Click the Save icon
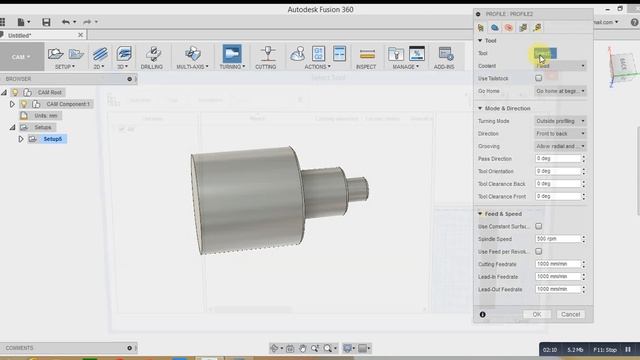The width and height of the screenshot is (640, 360). point(46,22)
